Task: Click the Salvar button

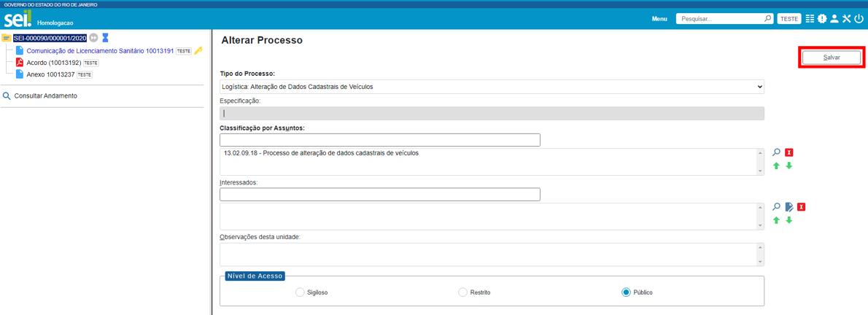Action: [832, 57]
